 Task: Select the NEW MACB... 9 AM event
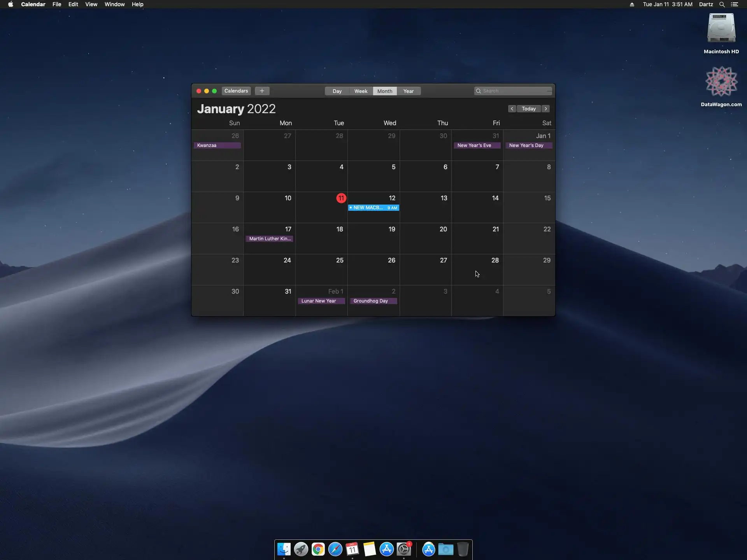tap(373, 208)
